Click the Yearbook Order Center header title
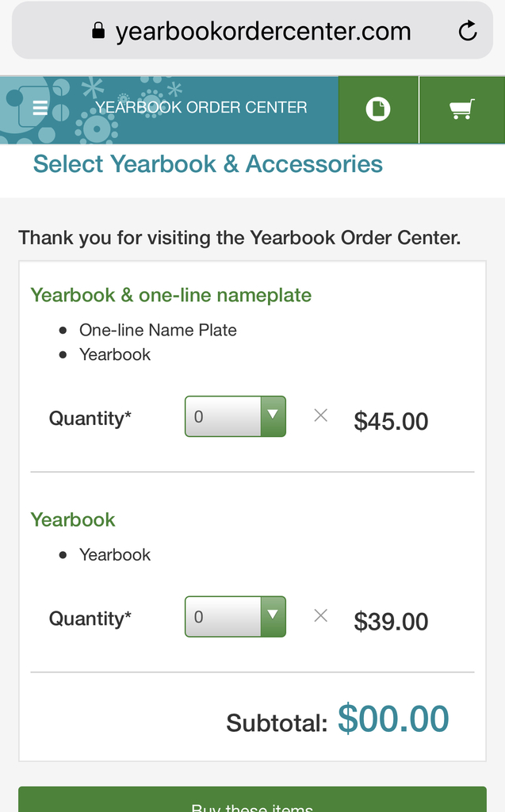The width and height of the screenshot is (505, 812). click(201, 107)
